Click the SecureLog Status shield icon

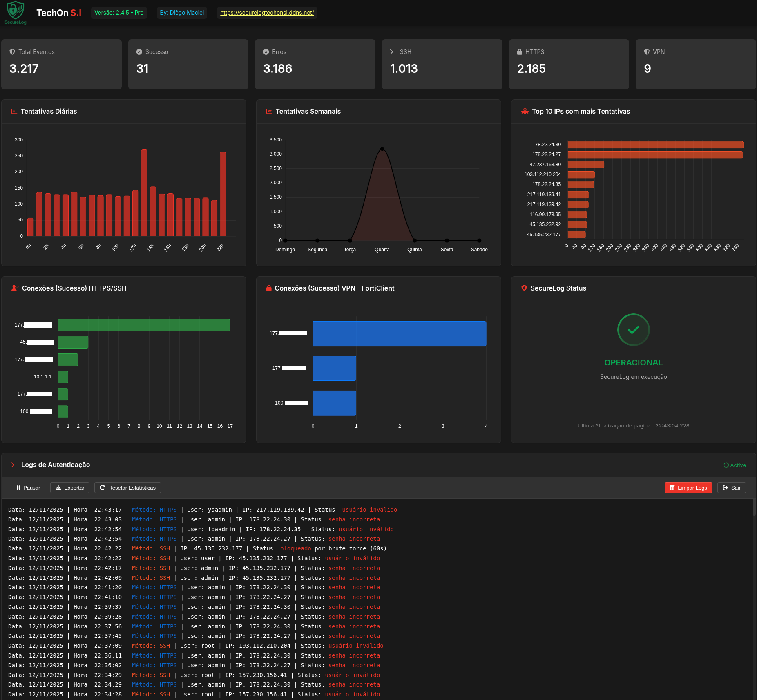coord(524,288)
